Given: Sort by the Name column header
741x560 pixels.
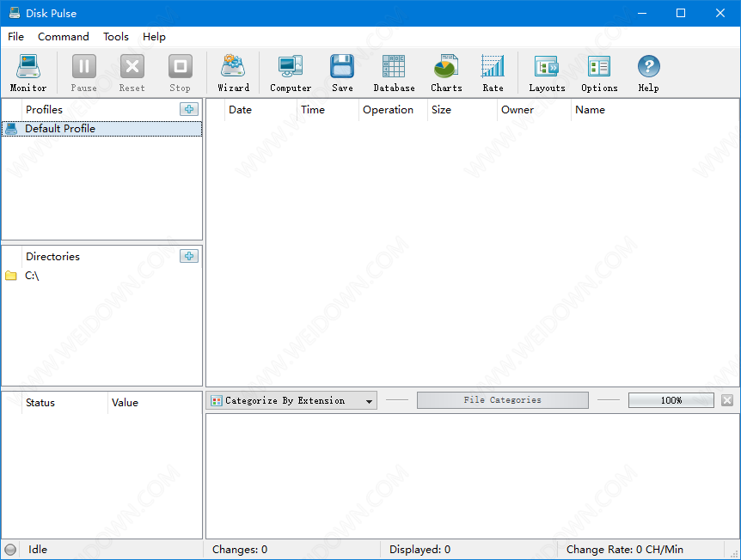Looking at the screenshot, I should [654, 110].
